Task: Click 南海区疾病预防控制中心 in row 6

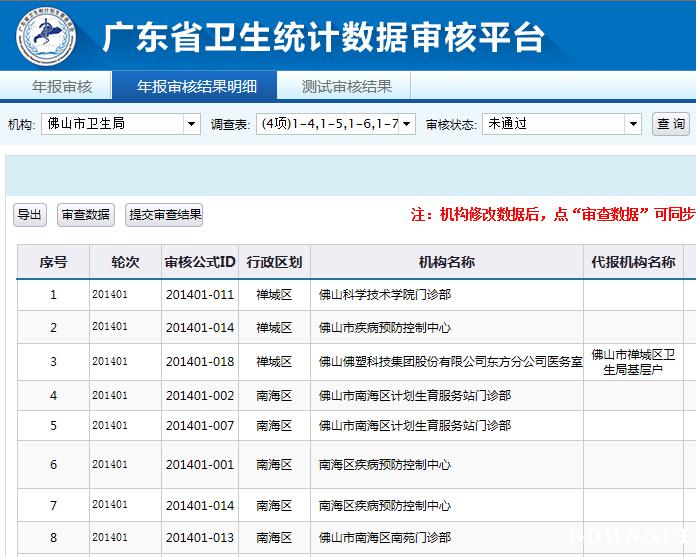Action: [385, 465]
